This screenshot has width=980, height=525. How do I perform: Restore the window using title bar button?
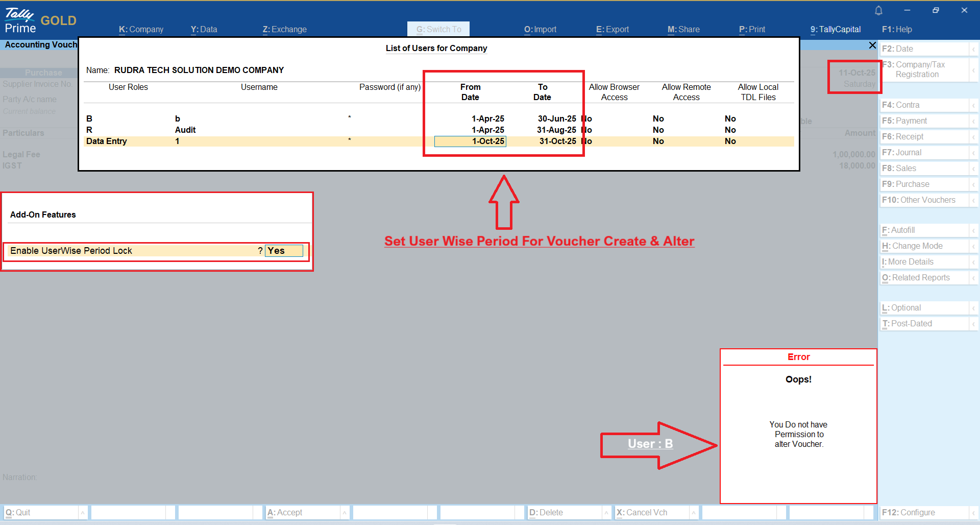pyautogui.click(x=936, y=10)
